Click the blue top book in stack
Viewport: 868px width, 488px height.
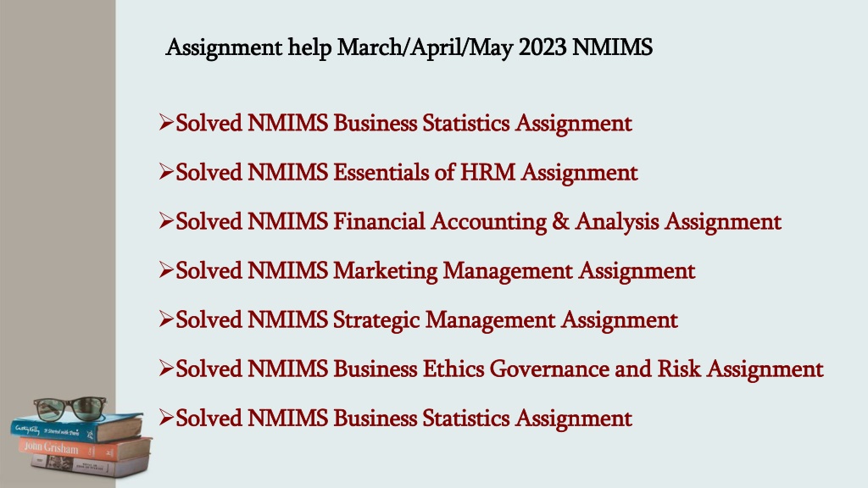click(76, 428)
